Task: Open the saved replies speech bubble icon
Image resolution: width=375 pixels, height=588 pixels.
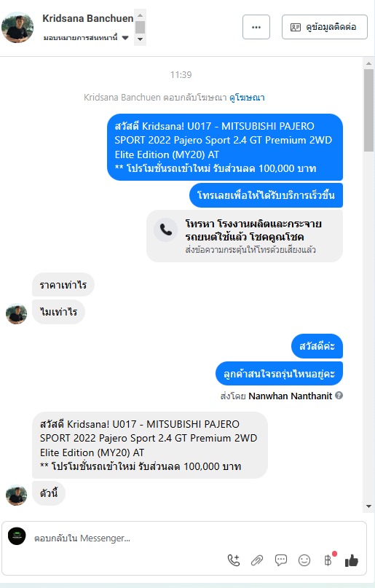Action: coord(280,560)
